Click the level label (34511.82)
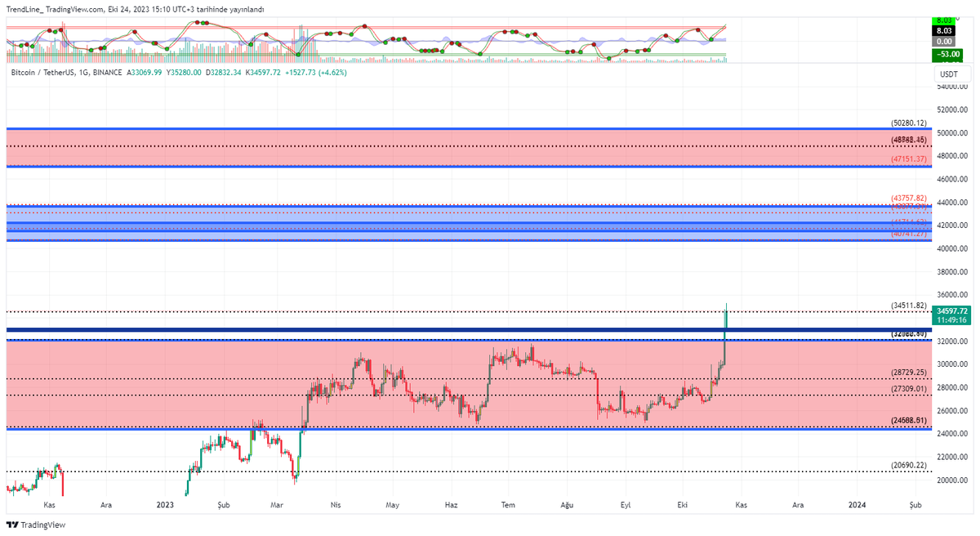 tap(909, 306)
